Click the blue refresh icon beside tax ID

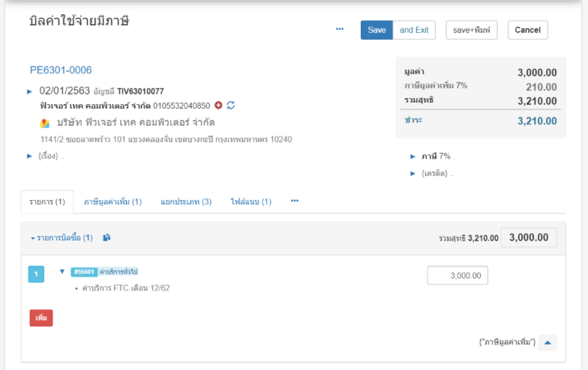[231, 105]
